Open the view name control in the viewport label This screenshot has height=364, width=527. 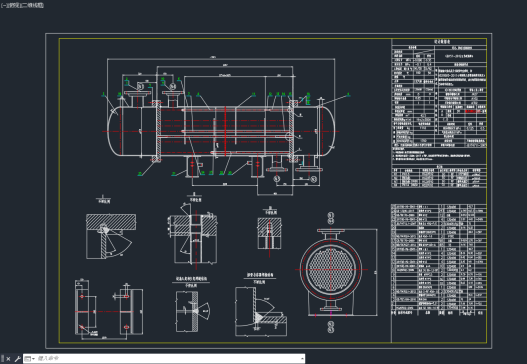pyautogui.click(x=13, y=5)
